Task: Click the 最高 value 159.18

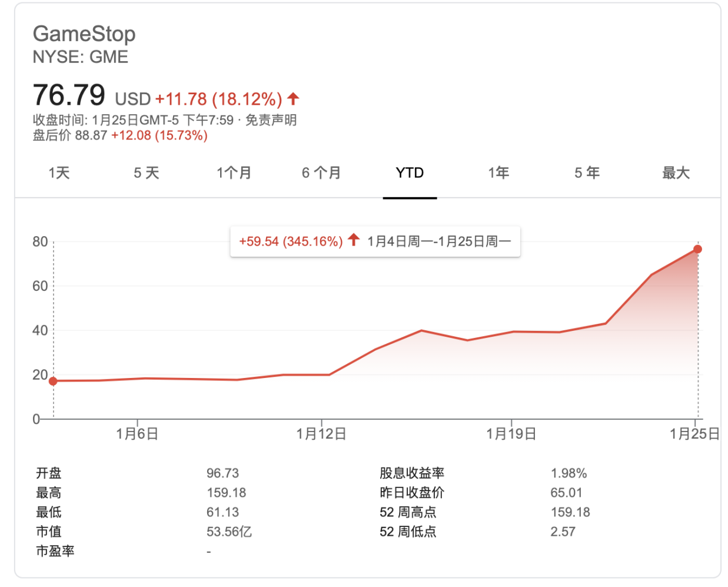Action: (226, 493)
